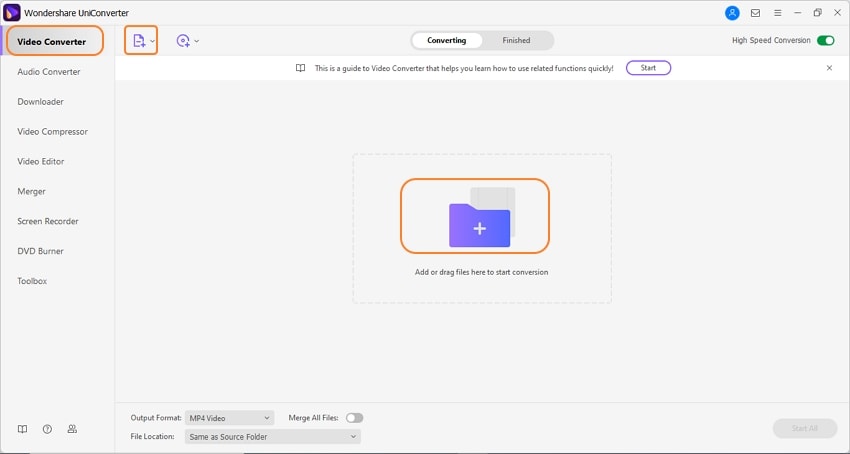Open DVD Burner in sidebar
This screenshot has height=454, width=850.
tap(41, 251)
